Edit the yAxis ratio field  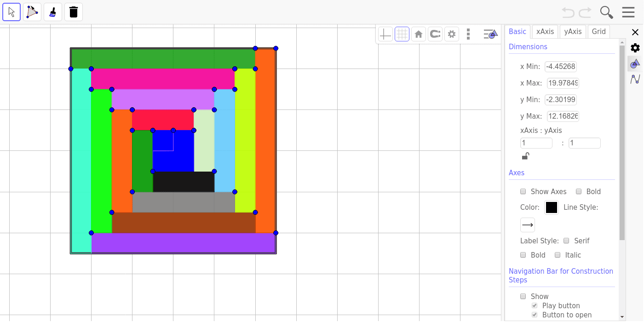(x=585, y=143)
